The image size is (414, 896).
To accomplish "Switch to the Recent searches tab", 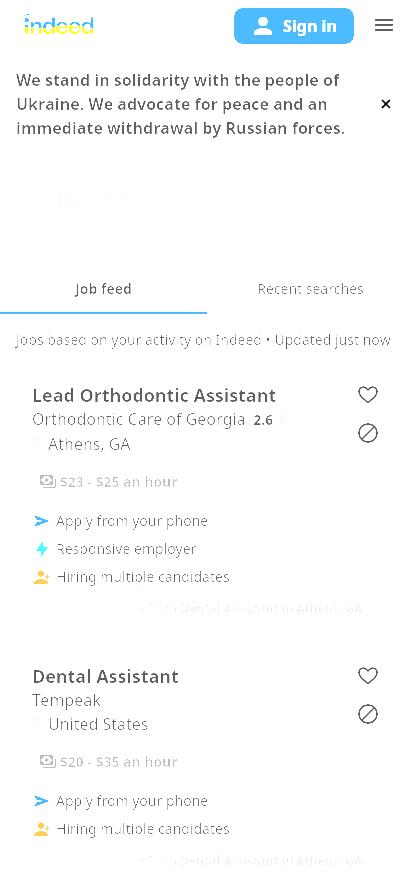I will tap(310, 289).
